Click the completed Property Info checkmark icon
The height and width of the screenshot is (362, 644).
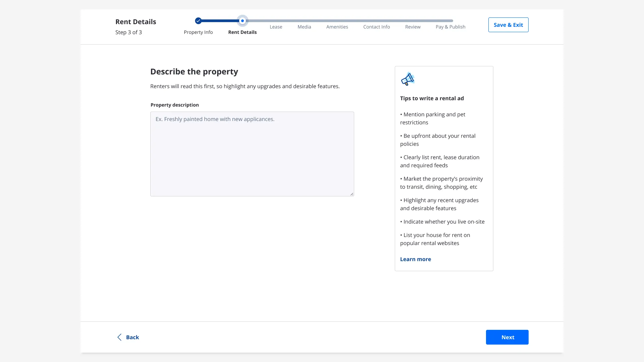198,21
